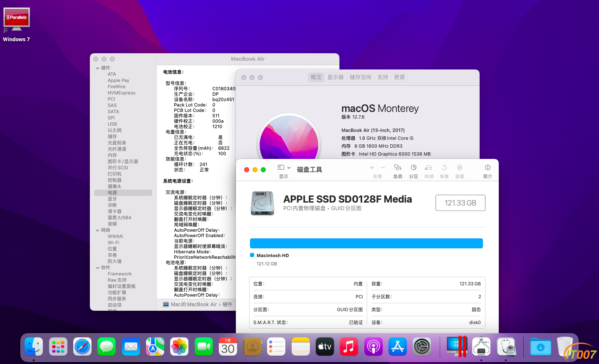Select ATA in the hardware list
Screen dimensions: 599x364
[x=112, y=74]
